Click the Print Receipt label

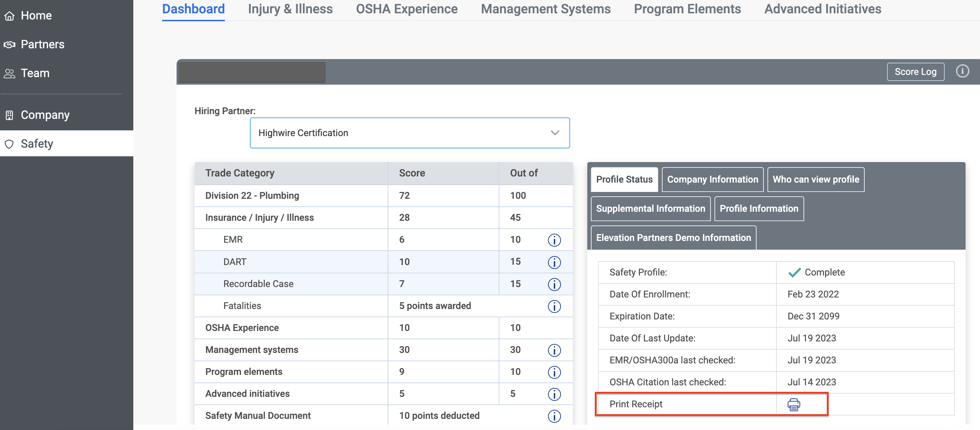point(636,404)
